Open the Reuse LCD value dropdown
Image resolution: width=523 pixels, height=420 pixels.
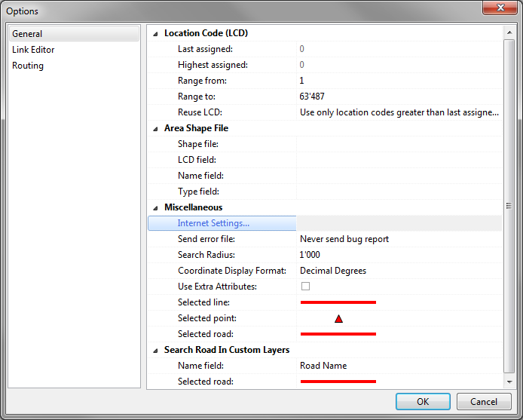pyautogui.click(x=399, y=112)
